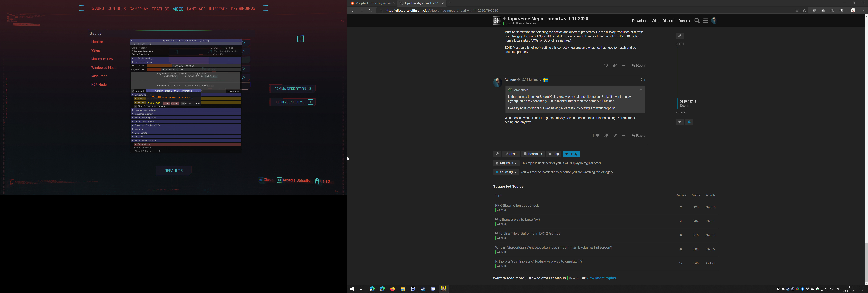Open Steam from the taskbar

click(423, 289)
